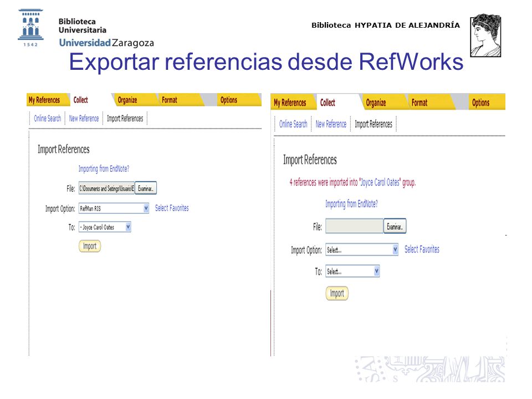The image size is (532, 399).
Task: Click Universidad Zaragoza building logo icon
Action: (x=30, y=28)
